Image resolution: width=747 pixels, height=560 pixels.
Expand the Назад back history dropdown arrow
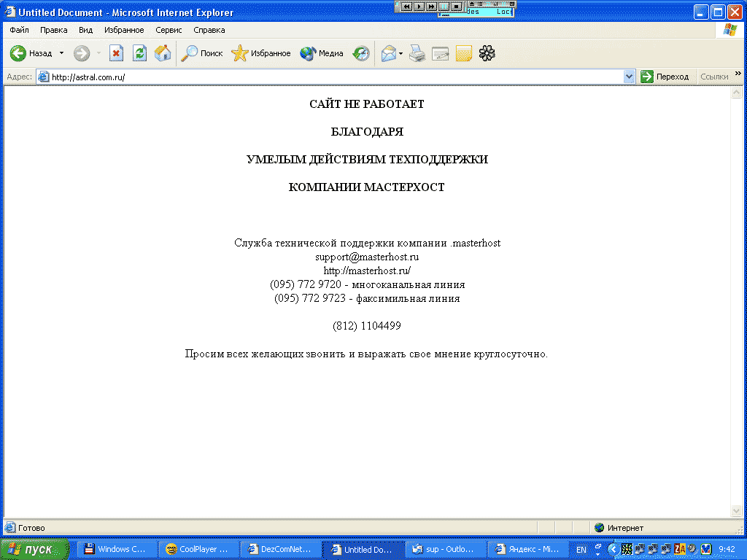coord(62,53)
